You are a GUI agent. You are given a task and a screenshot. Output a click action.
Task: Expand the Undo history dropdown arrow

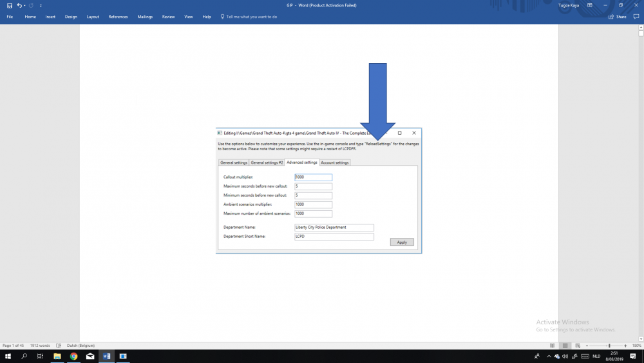(x=24, y=5)
